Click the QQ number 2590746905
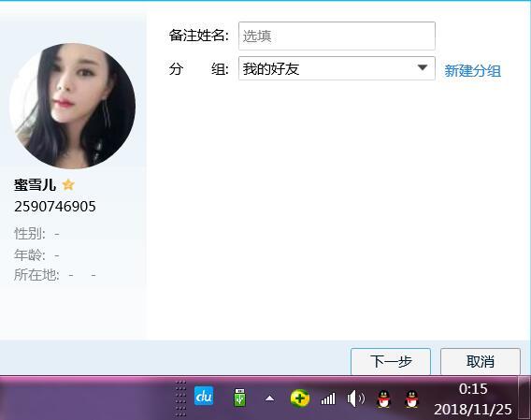 click(55, 207)
